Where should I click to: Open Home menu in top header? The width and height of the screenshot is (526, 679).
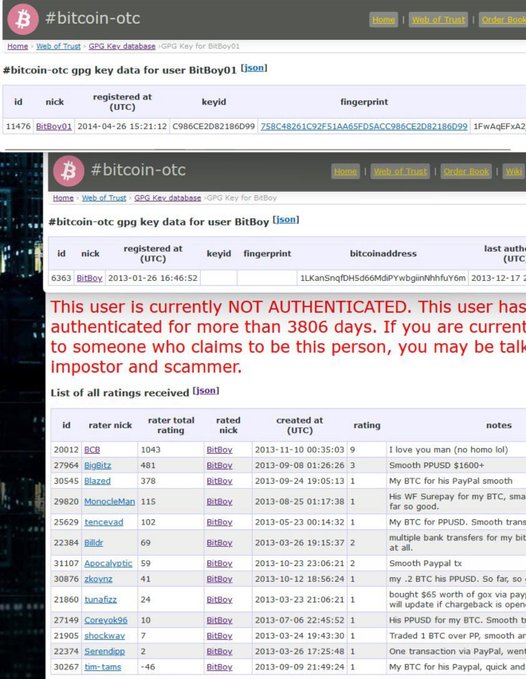[x=384, y=19]
